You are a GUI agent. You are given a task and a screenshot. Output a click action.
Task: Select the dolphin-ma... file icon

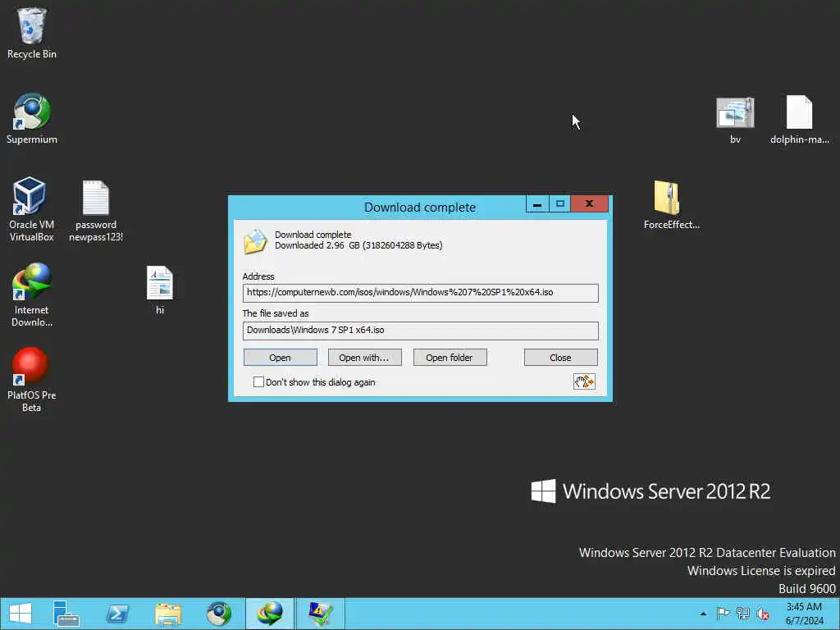coord(799,120)
